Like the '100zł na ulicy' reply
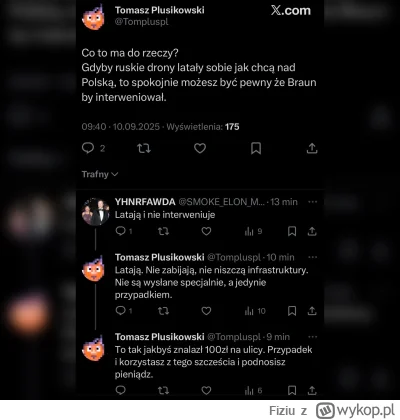Screen dimensions: 400x420 (x=206, y=390)
